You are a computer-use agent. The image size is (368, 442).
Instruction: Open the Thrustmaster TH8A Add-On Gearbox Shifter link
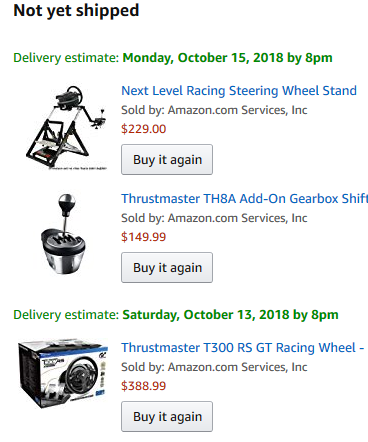pos(244,199)
